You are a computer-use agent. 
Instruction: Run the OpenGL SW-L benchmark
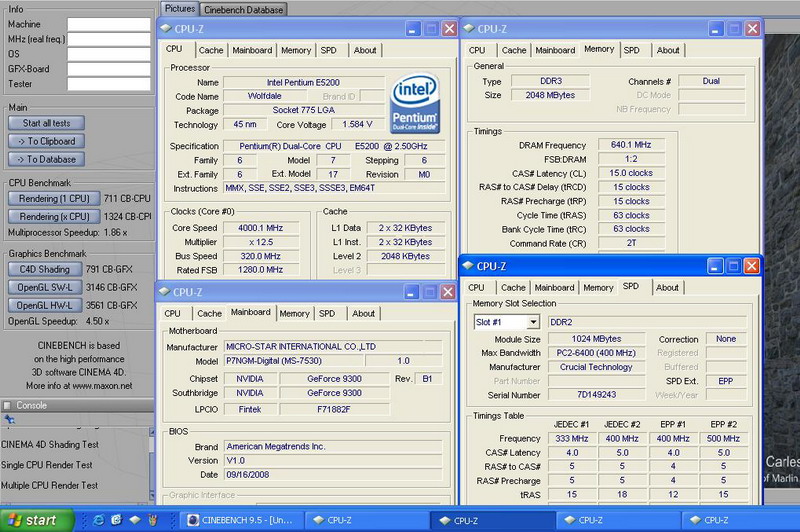pos(44,288)
